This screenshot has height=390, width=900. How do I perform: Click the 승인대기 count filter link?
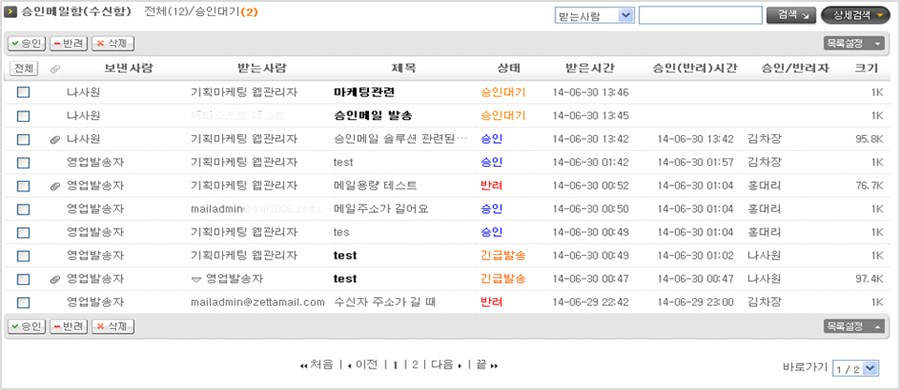point(227,11)
